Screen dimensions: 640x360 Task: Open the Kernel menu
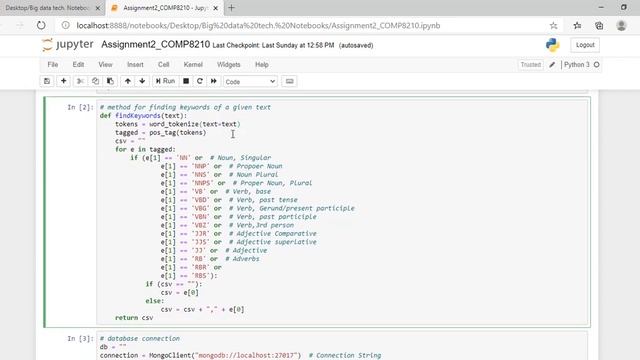click(193, 64)
